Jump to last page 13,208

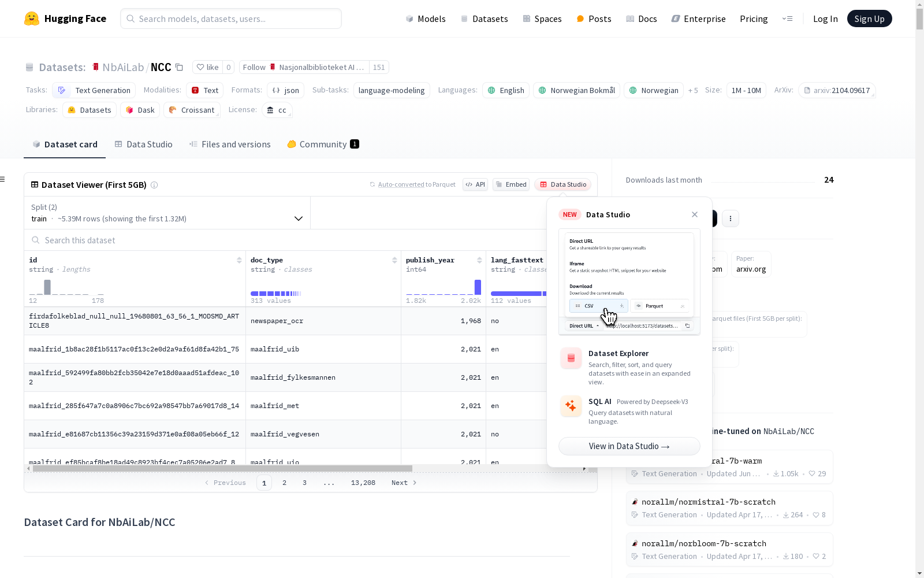pos(363,483)
